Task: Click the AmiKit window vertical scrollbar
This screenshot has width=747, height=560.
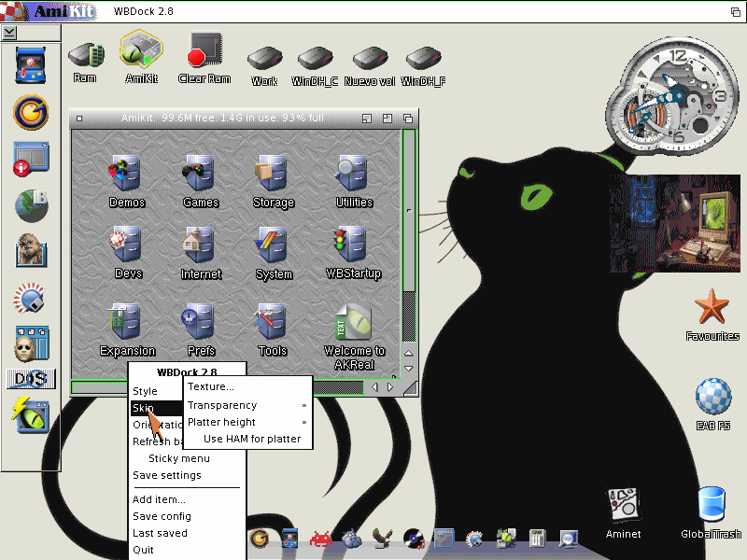Action: click(409, 235)
